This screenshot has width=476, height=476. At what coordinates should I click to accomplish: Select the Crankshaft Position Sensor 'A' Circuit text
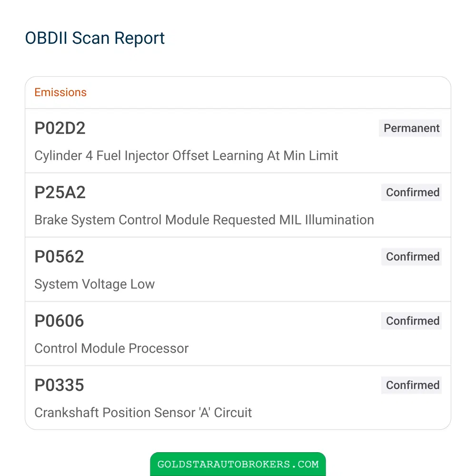pos(143,413)
